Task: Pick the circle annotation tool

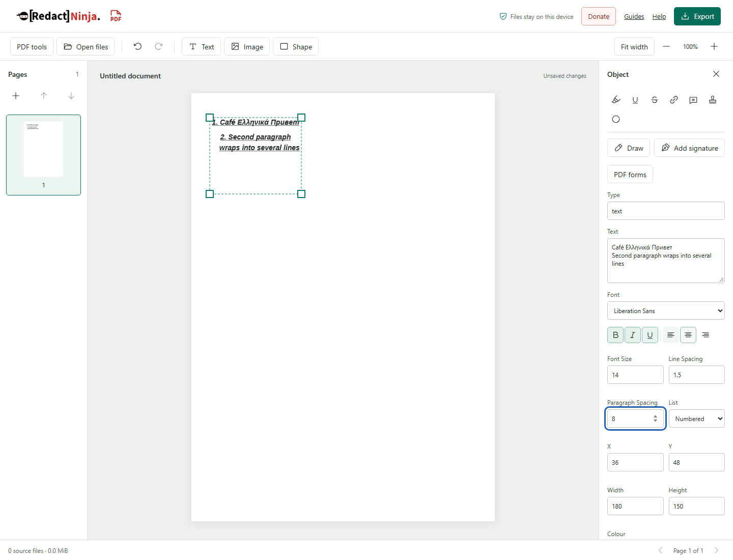Action: 616,119
